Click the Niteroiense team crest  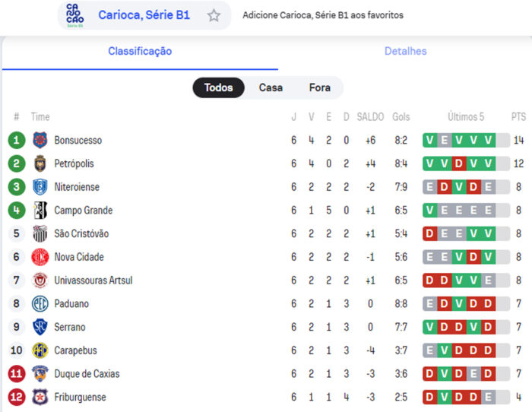pyautogui.click(x=40, y=187)
